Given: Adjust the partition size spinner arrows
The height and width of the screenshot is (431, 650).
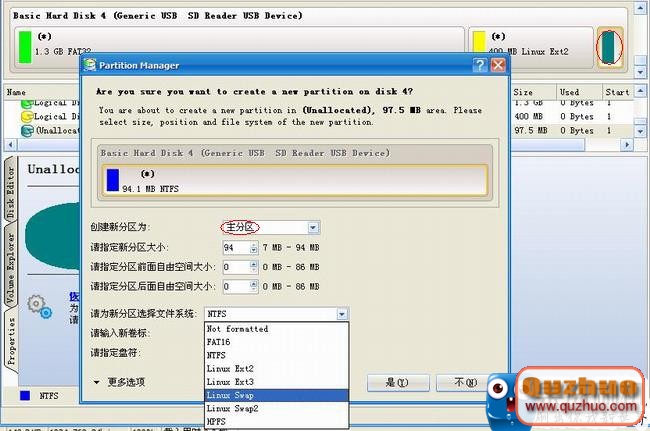Looking at the screenshot, I should click(x=254, y=247).
